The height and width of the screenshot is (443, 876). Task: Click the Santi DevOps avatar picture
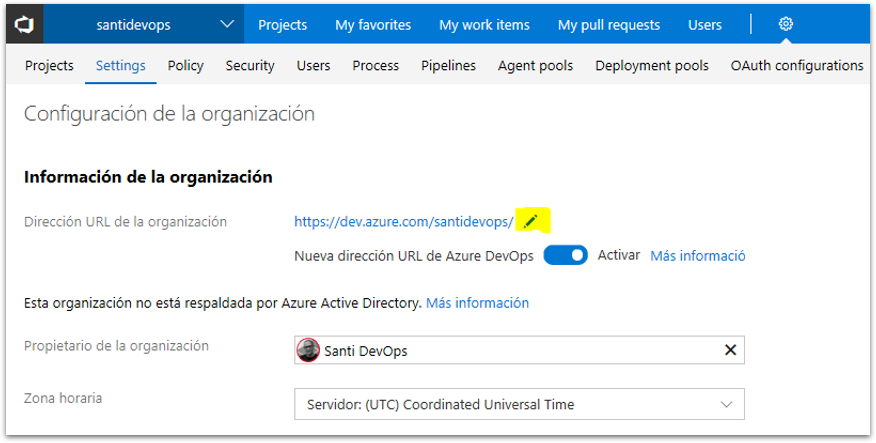tap(308, 350)
